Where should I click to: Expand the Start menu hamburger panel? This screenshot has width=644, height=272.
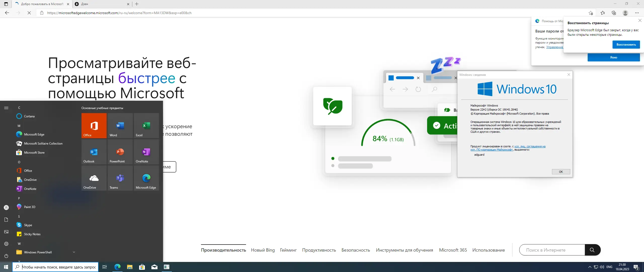click(6, 108)
